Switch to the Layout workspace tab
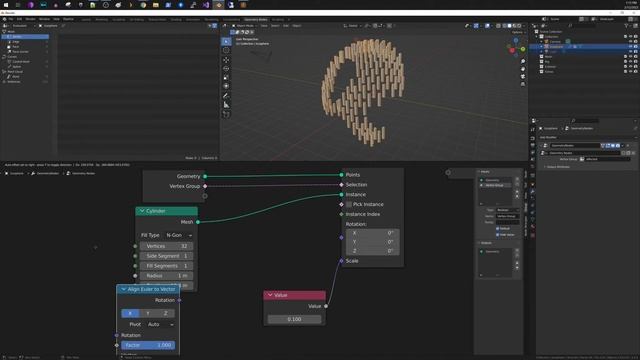Viewport: 640px width, 360px height. coord(86,20)
